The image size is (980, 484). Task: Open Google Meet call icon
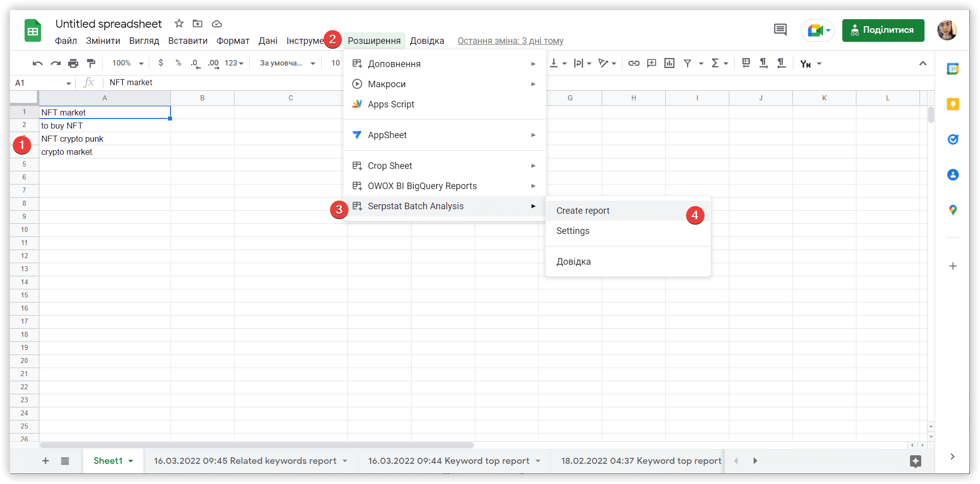818,30
